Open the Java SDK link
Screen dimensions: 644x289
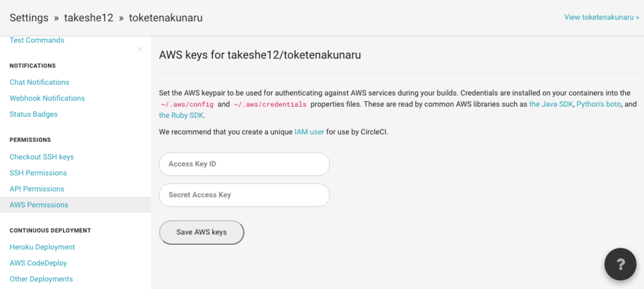point(551,104)
